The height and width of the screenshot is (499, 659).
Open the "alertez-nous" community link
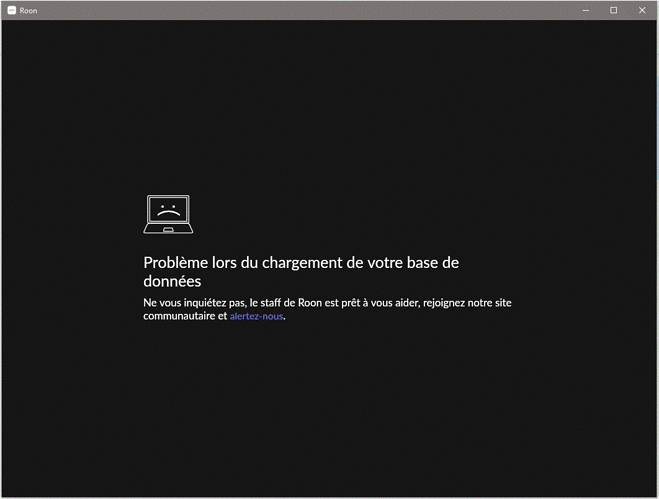256,316
